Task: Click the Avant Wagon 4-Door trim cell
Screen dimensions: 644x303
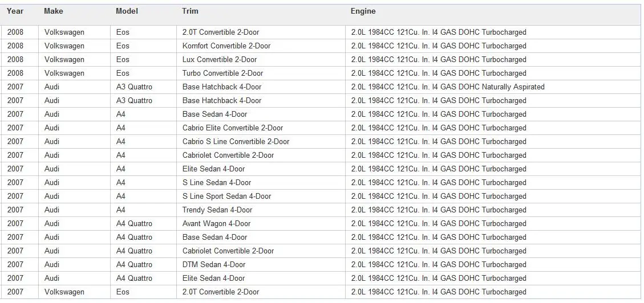Action: [x=216, y=224]
